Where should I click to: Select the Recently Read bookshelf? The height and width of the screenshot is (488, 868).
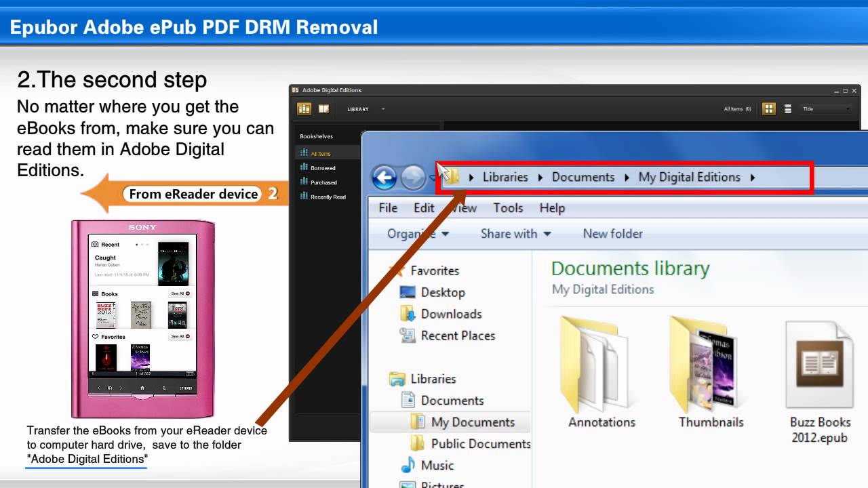click(327, 197)
